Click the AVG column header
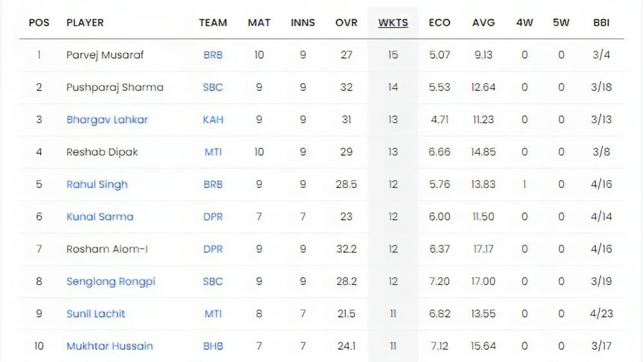The width and height of the screenshot is (644, 362). [x=483, y=23]
